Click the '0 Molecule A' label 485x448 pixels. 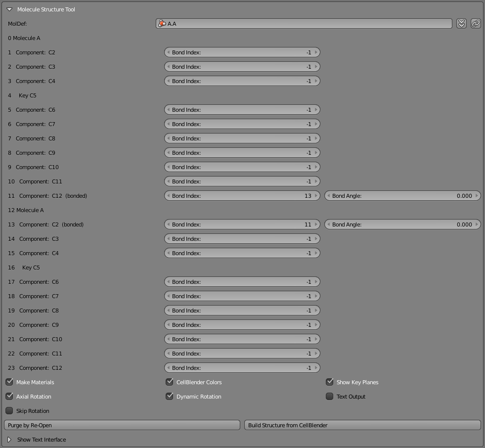pos(24,38)
